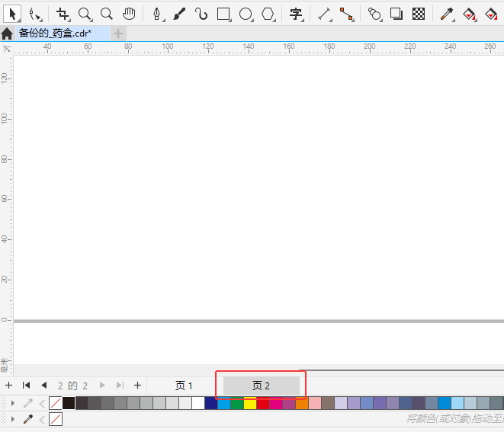Apply the white color swatch
The width and height of the screenshot is (504, 432).
tap(198, 403)
